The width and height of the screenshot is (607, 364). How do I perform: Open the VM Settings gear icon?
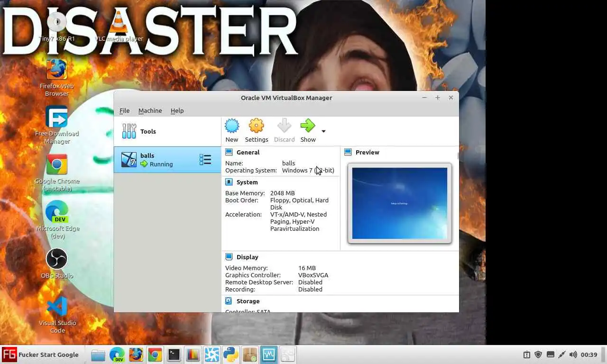click(257, 126)
